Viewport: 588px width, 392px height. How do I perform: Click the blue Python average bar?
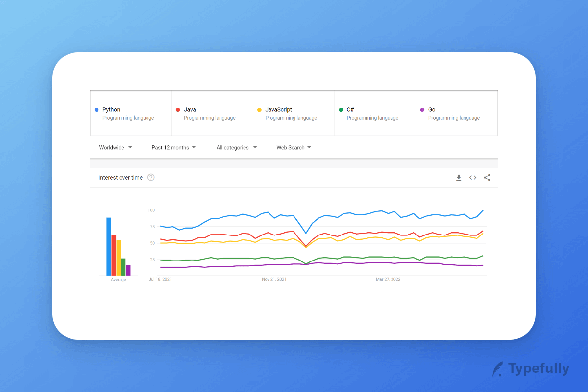(x=109, y=247)
